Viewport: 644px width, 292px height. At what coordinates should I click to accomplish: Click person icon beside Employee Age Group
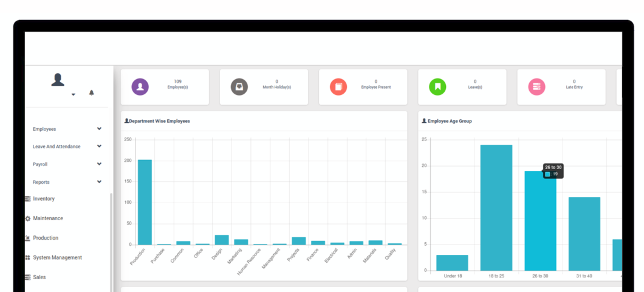click(424, 121)
